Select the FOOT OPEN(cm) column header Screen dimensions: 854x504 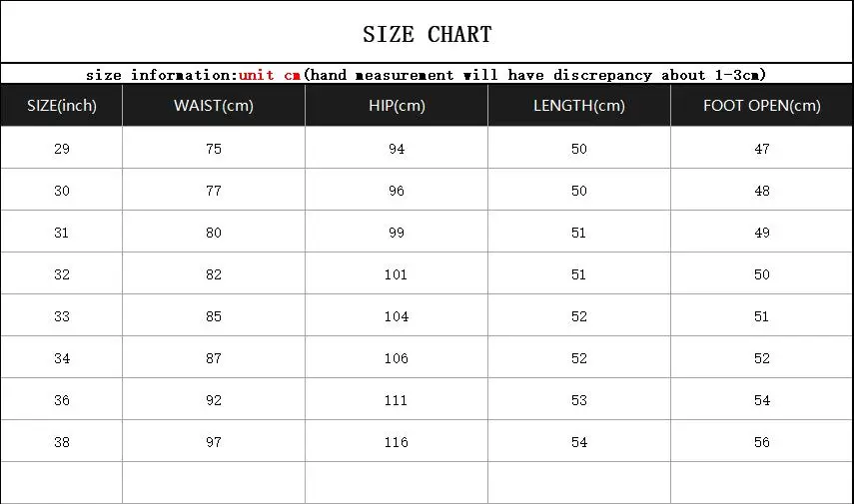[762, 106]
